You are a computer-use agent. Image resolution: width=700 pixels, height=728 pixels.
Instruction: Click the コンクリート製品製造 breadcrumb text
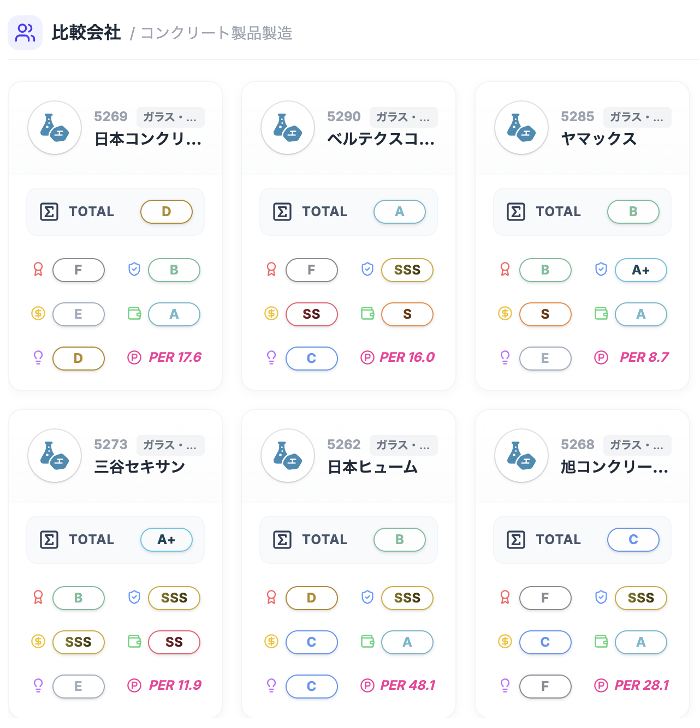(x=216, y=33)
